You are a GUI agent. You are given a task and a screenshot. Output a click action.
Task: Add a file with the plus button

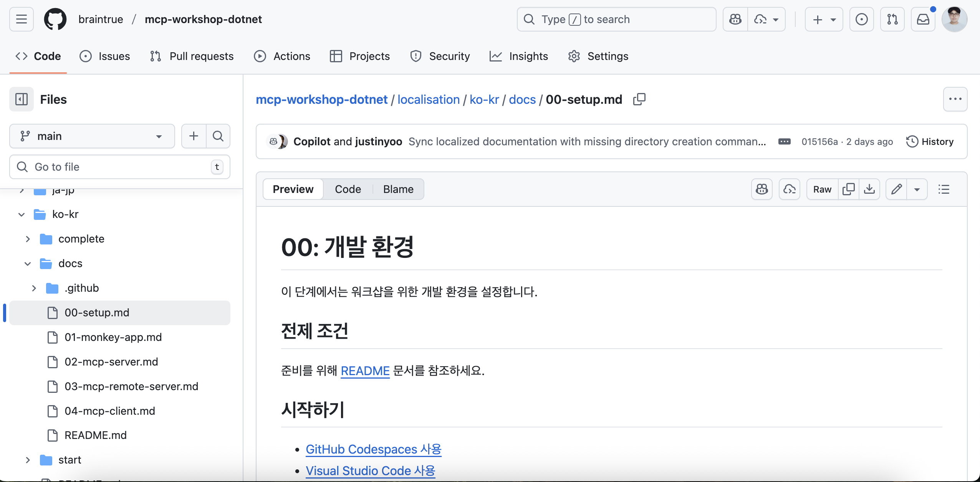194,136
